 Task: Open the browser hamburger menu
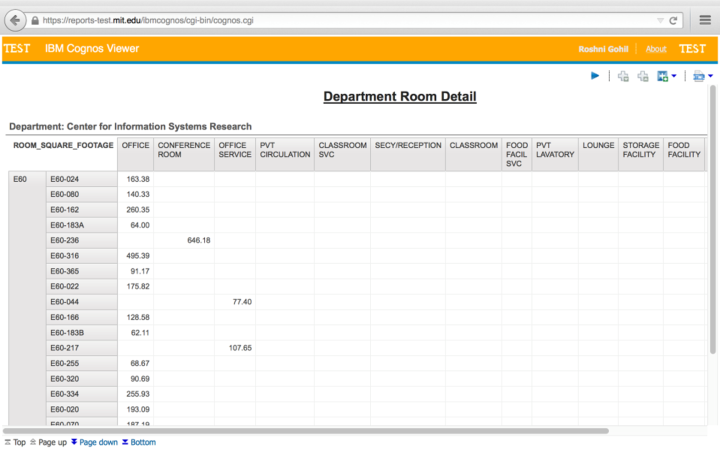coord(702,20)
